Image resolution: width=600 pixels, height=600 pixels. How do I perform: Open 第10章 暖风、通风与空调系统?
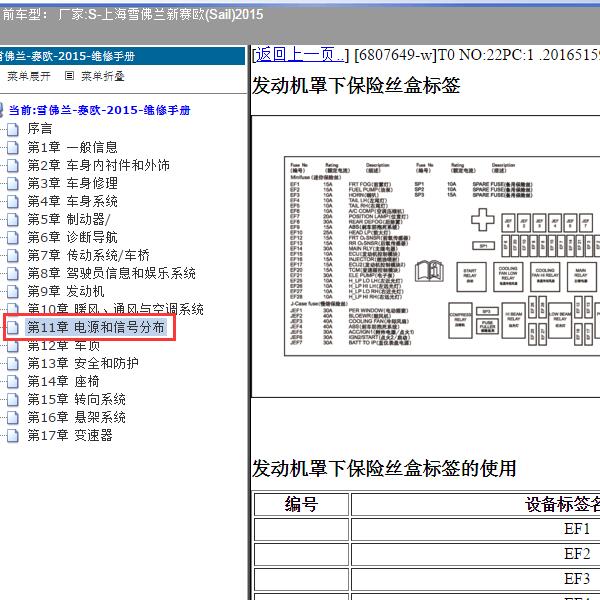click(x=116, y=308)
